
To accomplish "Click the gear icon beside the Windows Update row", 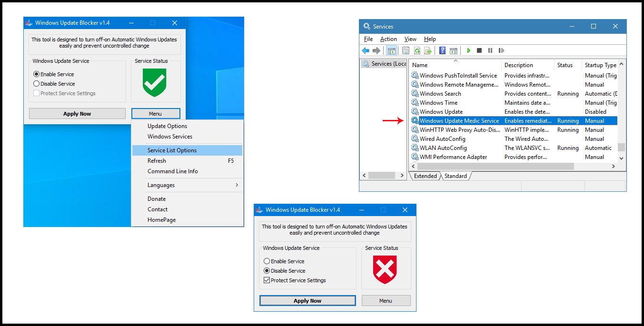I will (x=415, y=111).
